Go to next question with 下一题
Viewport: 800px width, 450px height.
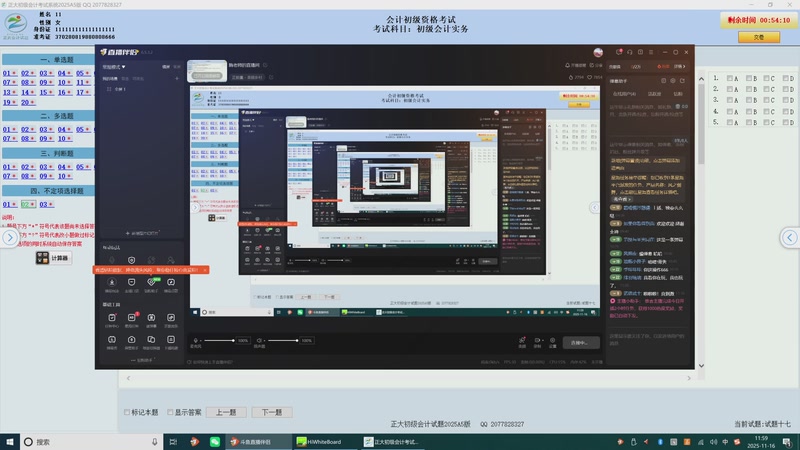[x=271, y=412]
